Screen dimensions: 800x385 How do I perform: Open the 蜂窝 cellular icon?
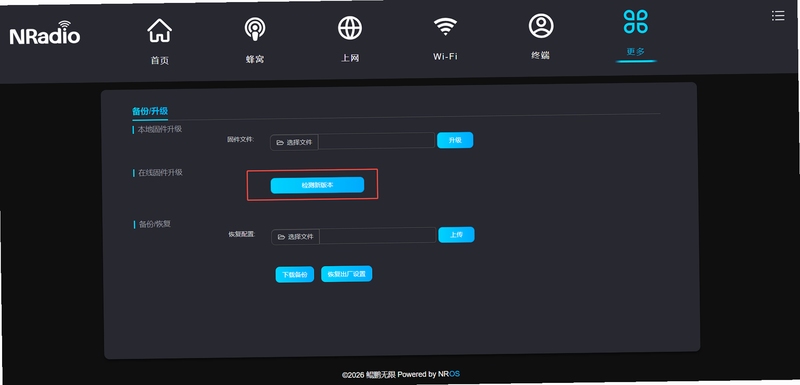click(x=254, y=29)
